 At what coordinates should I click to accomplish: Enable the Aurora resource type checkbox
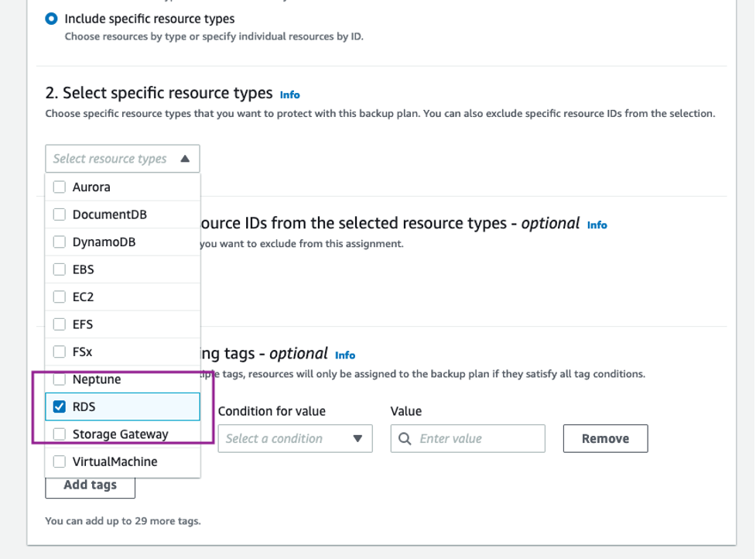pos(60,187)
